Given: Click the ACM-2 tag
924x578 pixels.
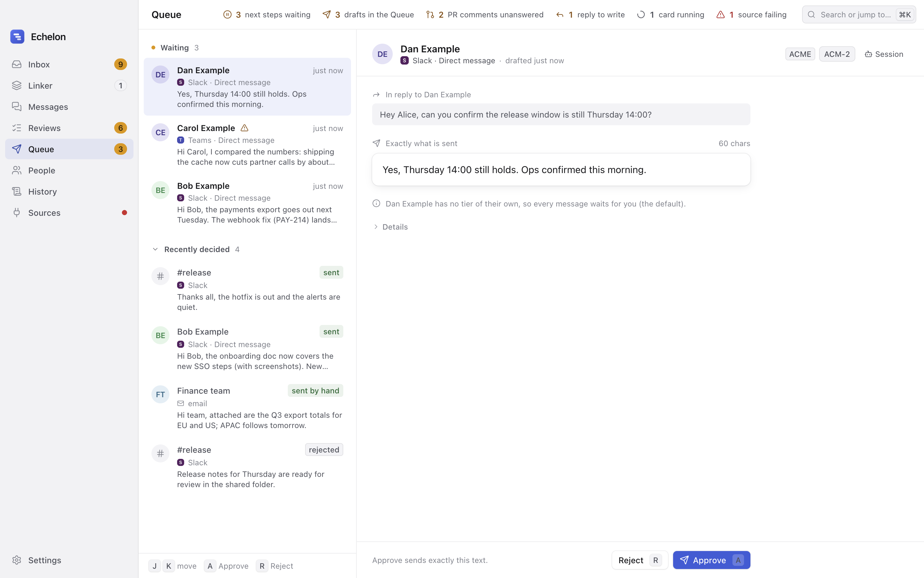Looking at the screenshot, I should coord(837,54).
